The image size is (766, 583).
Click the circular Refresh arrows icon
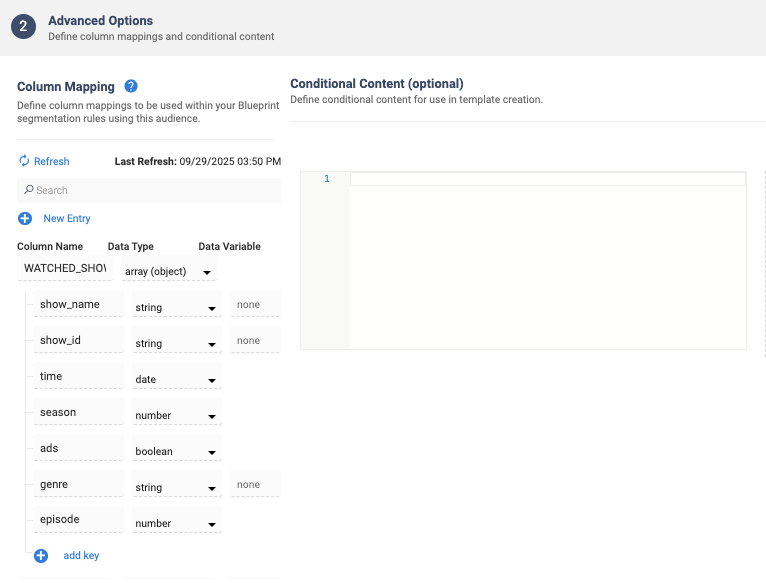(x=24, y=161)
